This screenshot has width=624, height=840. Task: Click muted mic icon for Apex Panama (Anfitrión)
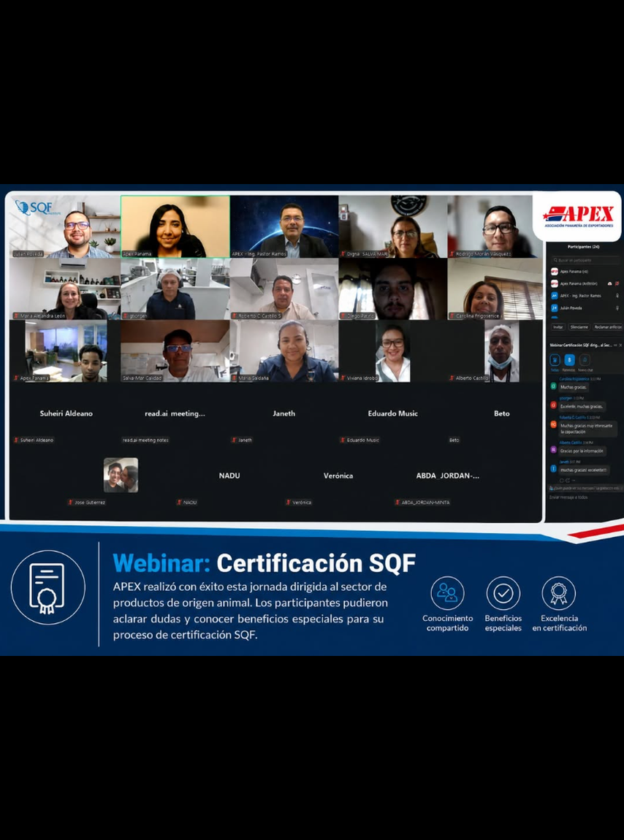[617, 283]
